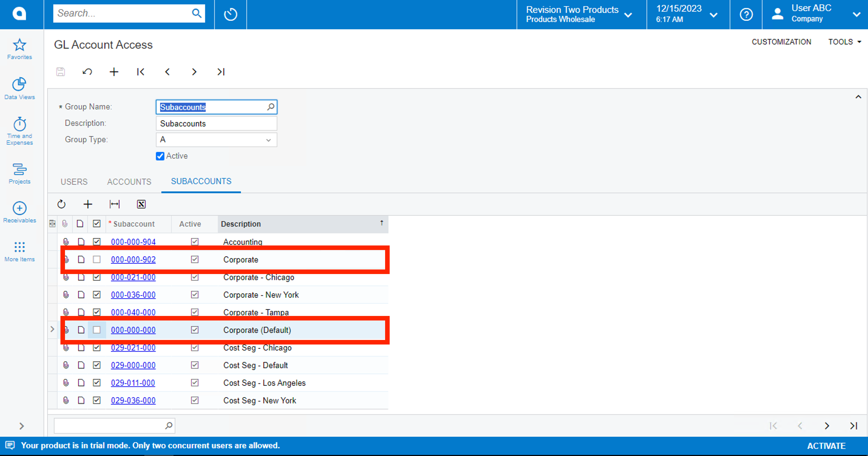
Task: Sort by Active column header
Action: click(x=194, y=224)
